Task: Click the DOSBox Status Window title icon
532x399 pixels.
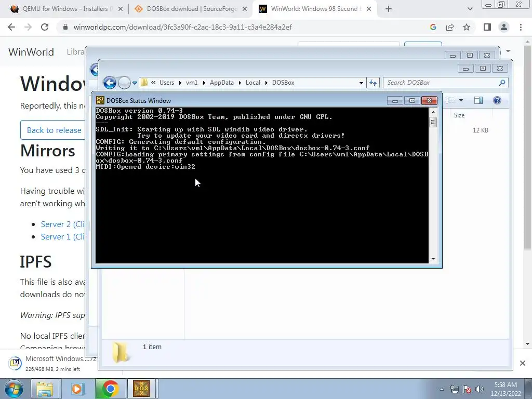Action: pos(100,100)
